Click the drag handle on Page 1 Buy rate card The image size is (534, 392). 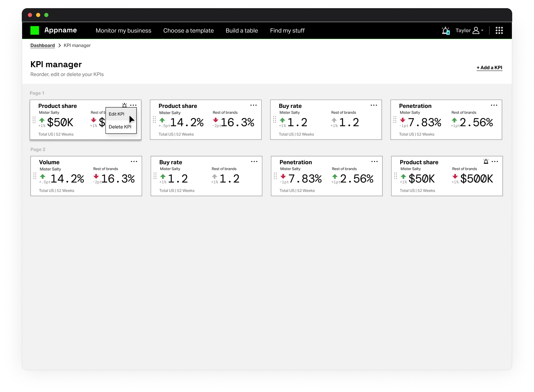(x=274, y=120)
